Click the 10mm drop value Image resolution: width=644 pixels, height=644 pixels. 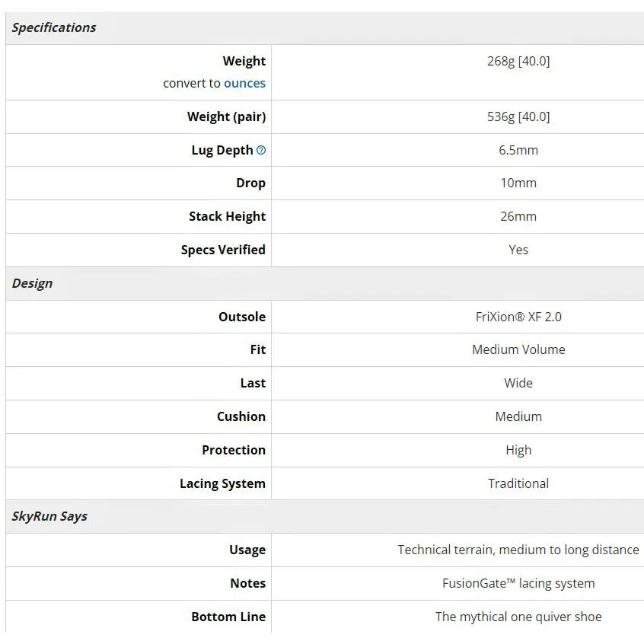[518, 183]
